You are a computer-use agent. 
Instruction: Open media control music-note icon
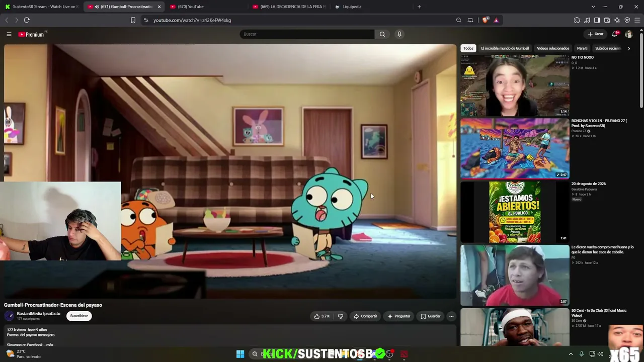(587, 20)
